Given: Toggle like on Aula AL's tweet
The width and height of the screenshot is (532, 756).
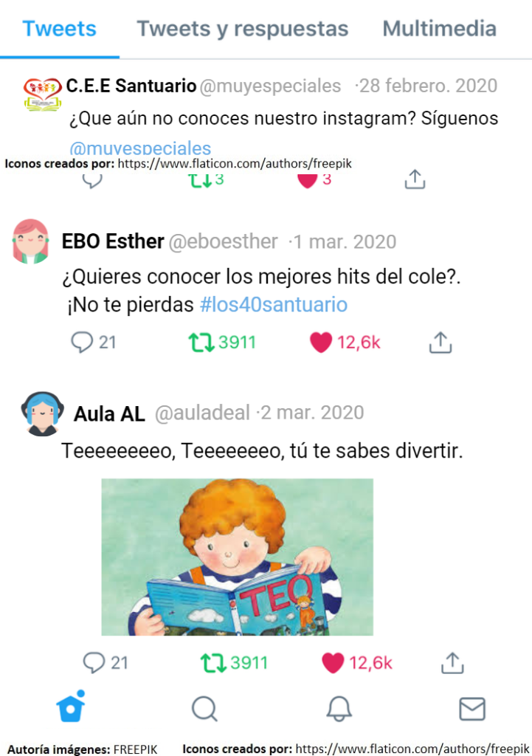Looking at the screenshot, I should coord(333,662).
